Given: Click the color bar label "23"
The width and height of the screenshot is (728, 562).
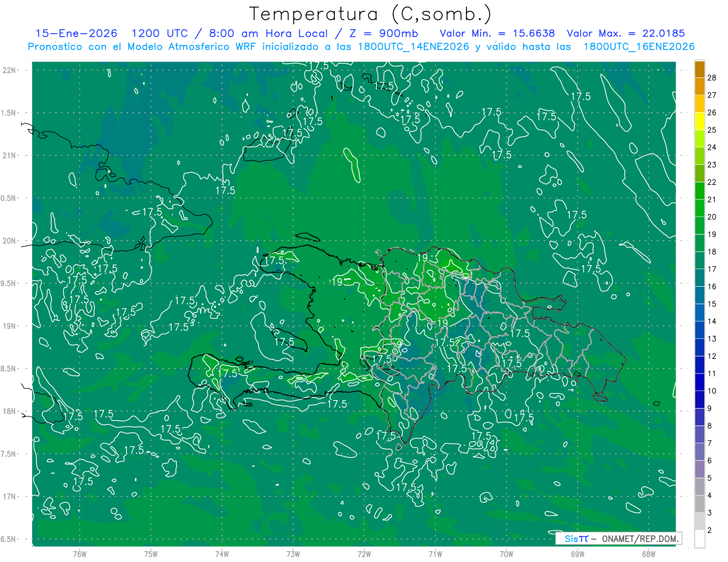Looking at the screenshot, I should [712, 164].
